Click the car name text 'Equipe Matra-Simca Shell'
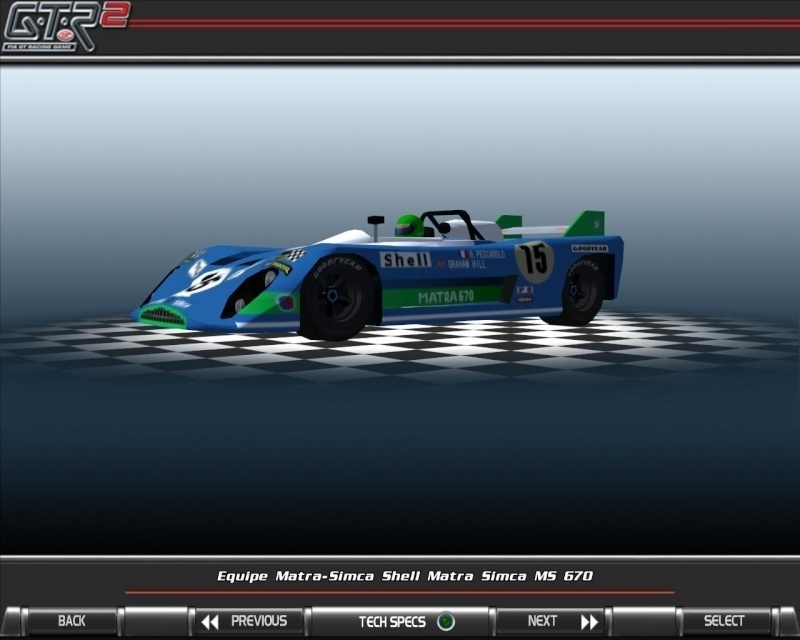Screen dimensions: 800x640 click(317, 576)
